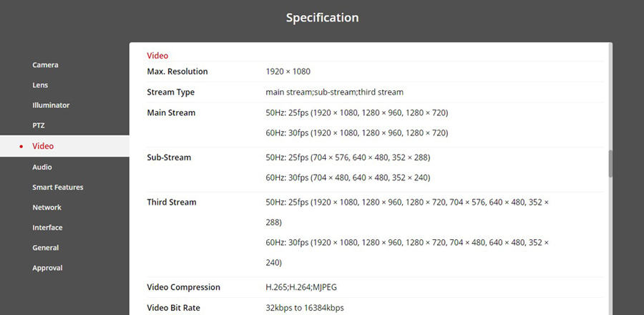Image resolution: width=644 pixels, height=315 pixels.
Task: Click the red bullet beside Video
Action: [21, 146]
